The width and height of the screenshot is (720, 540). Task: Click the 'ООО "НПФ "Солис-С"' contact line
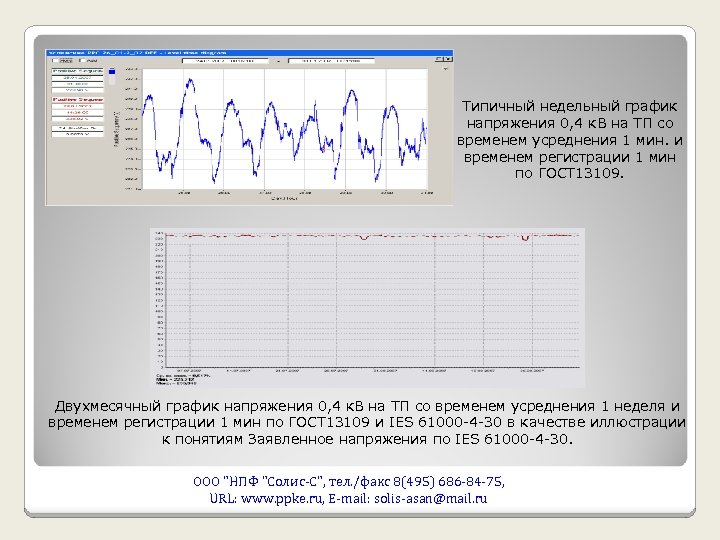point(349,482)
